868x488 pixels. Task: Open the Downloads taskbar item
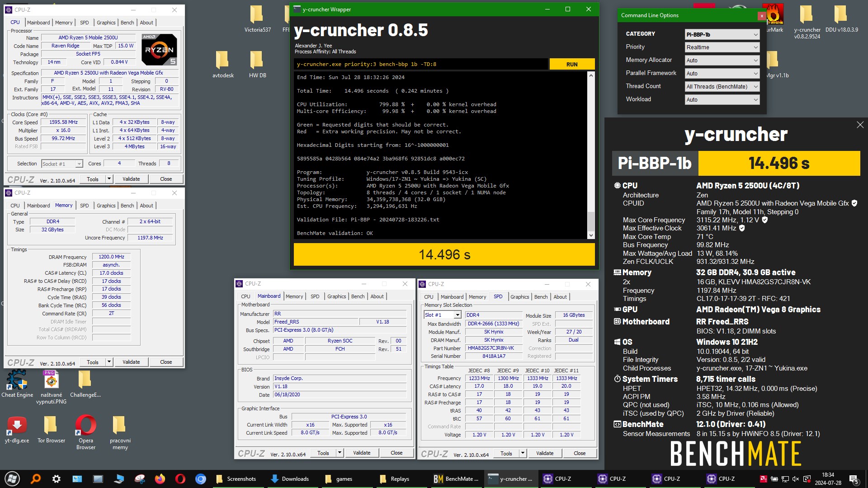pos(290,479)
